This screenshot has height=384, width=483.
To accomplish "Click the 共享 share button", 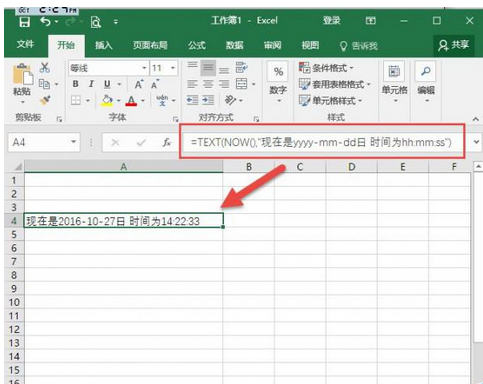I will [454, 45].
